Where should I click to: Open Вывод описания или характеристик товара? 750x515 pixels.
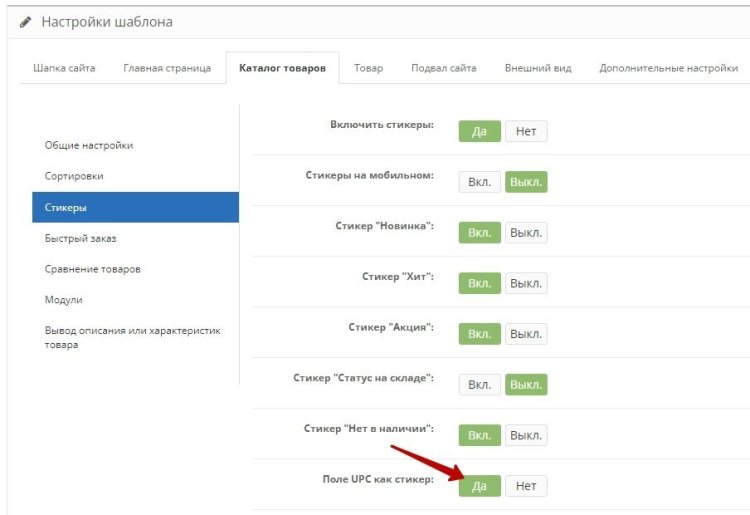pyautogui.click(x=132, y=337)
